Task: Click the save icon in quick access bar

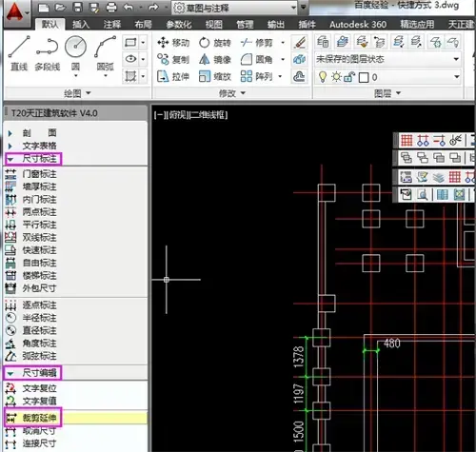Action: tap(77, 8)
